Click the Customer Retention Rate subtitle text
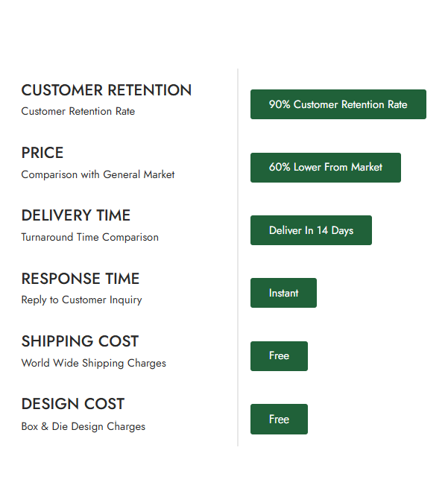Image resolution: width=448 pixels, height=503 pixels. (78, 111)
